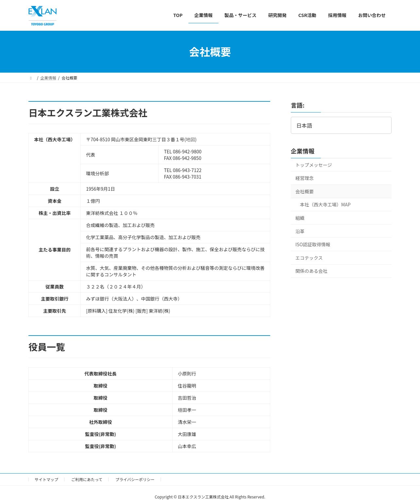
Task: Click the 日本エクスラン工業株式会社 heading
Action: 88,113
